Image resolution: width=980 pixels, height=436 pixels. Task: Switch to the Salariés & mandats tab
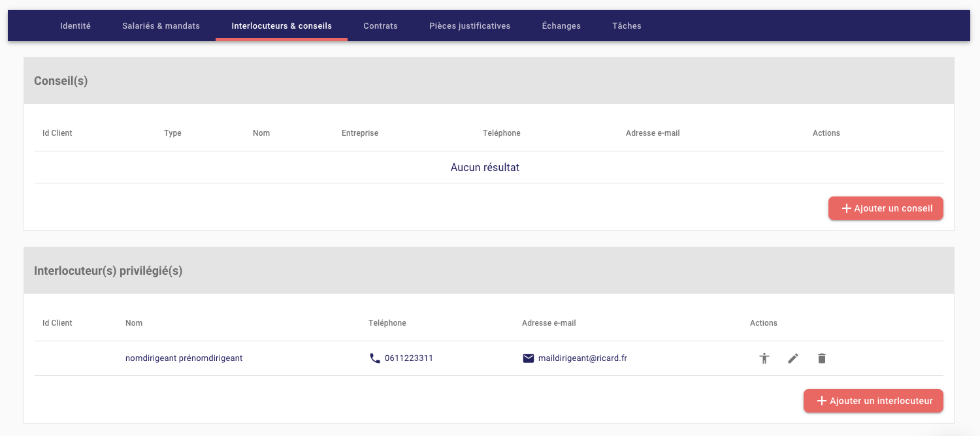[161, 26]
